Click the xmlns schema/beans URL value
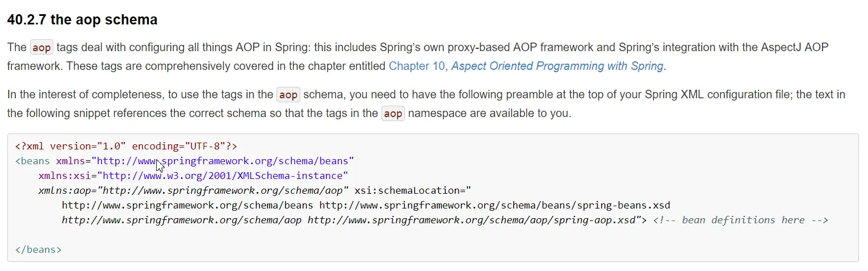 point(225,161)
